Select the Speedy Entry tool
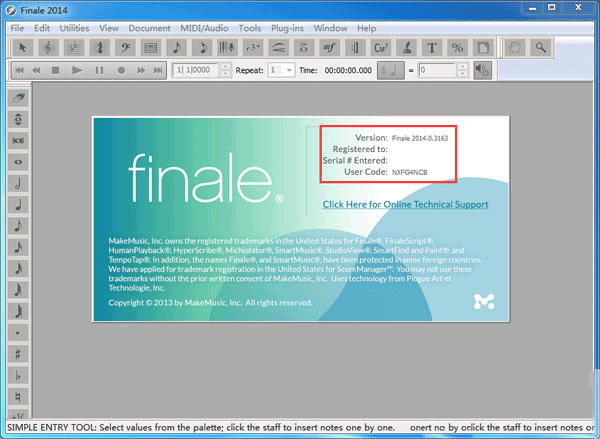The image size is (600, 439). [202, 48]
